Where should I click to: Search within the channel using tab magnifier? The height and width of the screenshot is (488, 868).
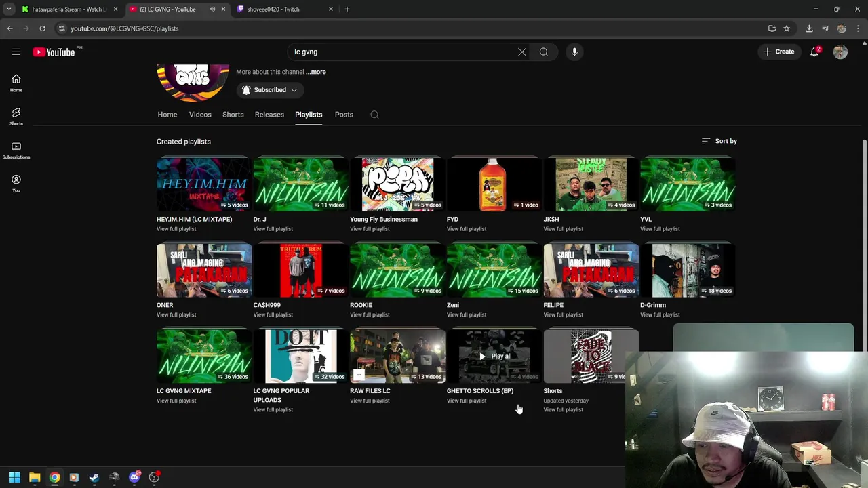(x=374, y=115)
